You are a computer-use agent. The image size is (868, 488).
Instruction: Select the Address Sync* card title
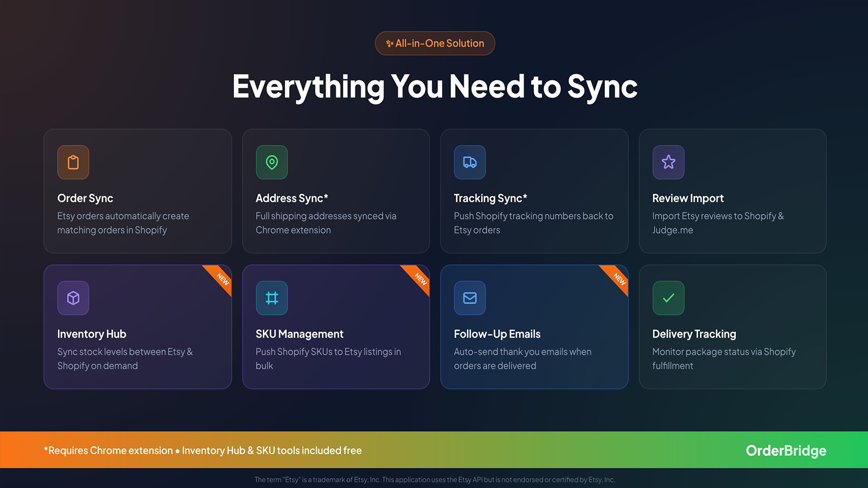coord(292,198)
